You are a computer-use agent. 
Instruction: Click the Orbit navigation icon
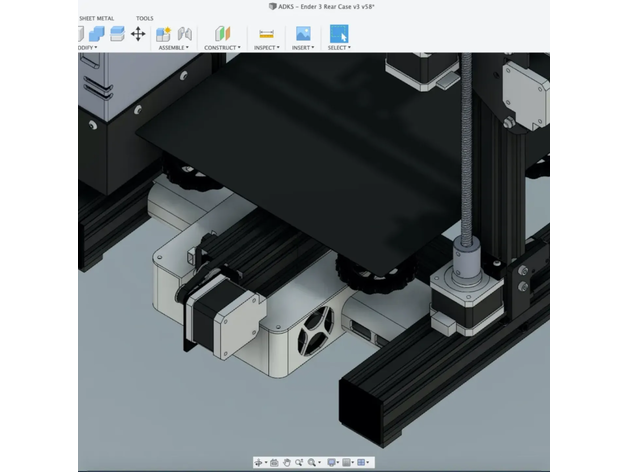(258, 463)
